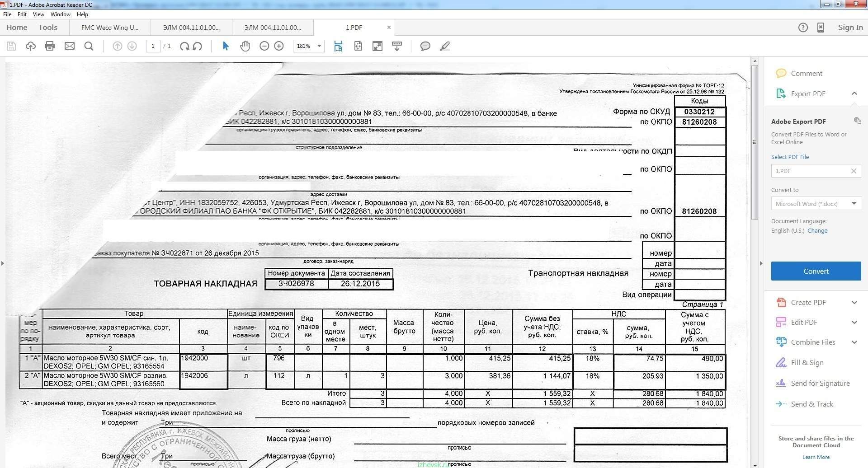Click the blue Convert button
The width and height of the screenshot is (868, 468).
coord(816,271)
